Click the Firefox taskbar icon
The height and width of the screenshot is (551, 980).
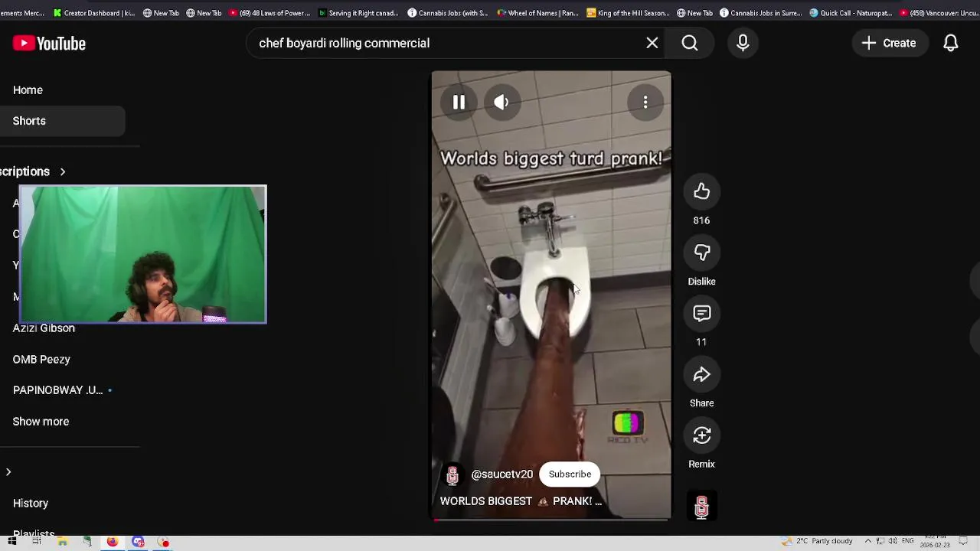(113, 543)
